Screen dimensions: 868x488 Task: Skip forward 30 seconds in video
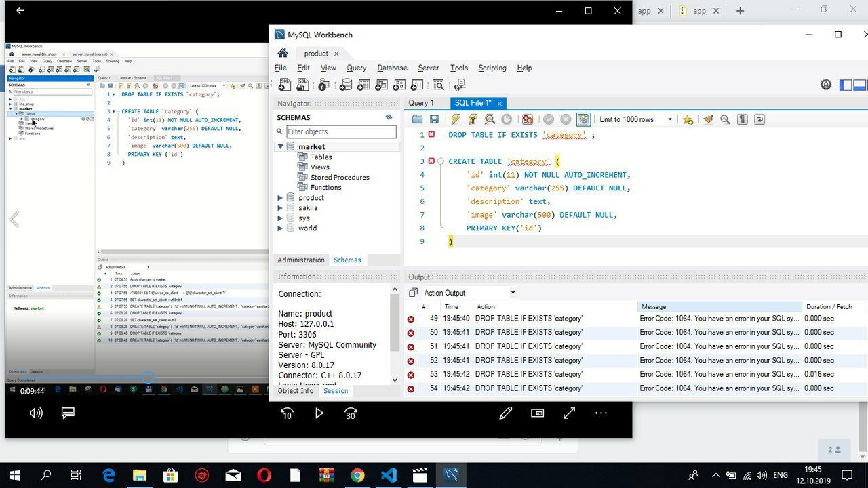click(351, 413)
